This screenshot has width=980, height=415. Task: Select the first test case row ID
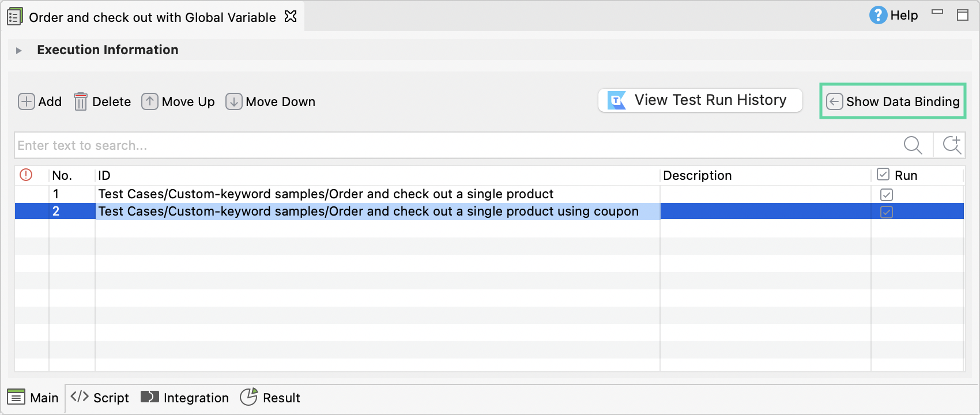326,194
